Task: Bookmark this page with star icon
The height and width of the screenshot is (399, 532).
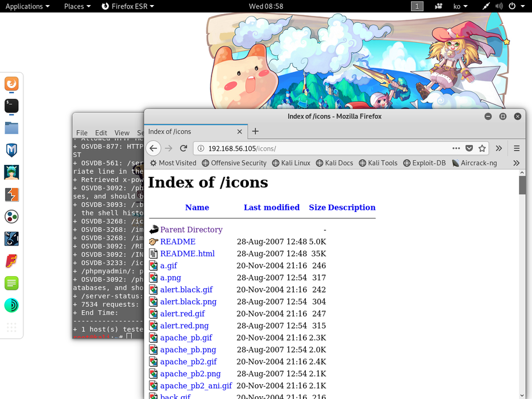Action: click(x=482, y=148)
